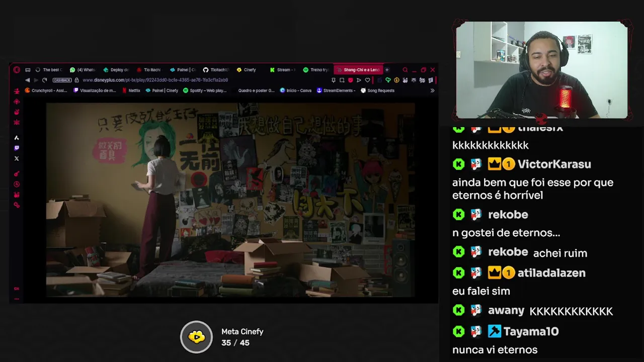Open the Netflix bookmark
This screenshot has height=362, width=644.
[x=131, y=90]
